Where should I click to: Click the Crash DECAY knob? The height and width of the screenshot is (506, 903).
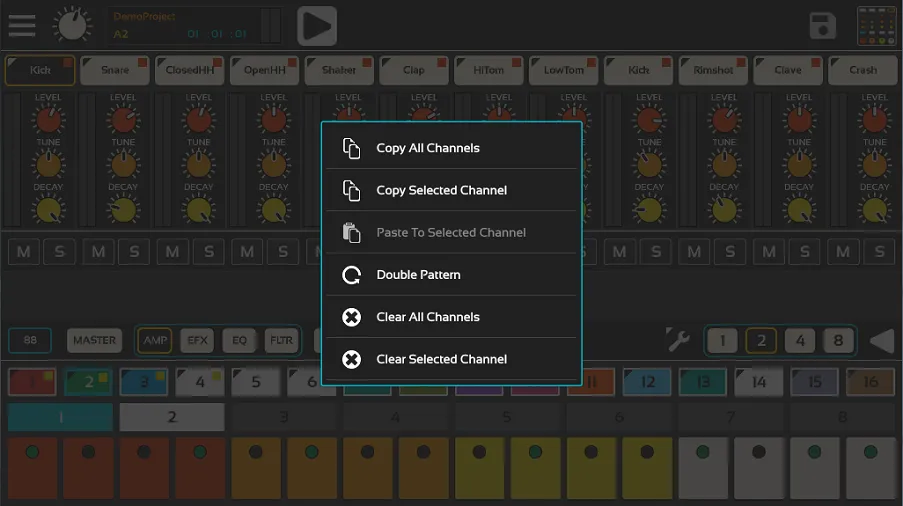coord(874,210)
